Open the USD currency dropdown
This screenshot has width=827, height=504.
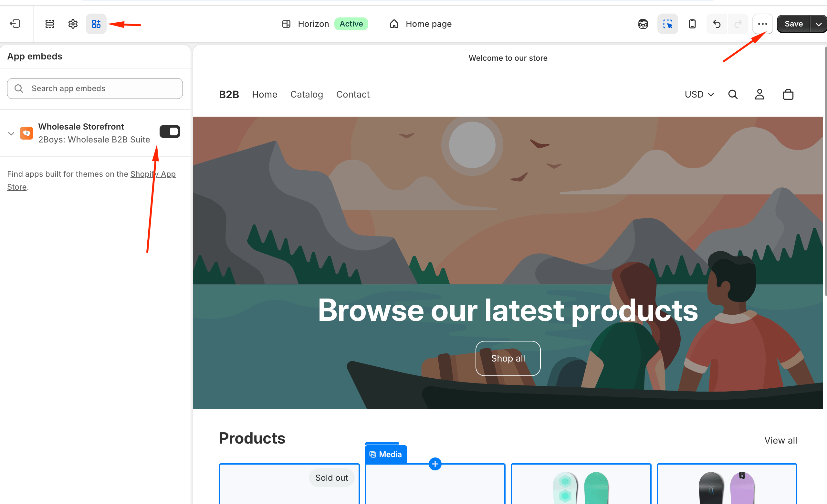[x=699, y=94]
